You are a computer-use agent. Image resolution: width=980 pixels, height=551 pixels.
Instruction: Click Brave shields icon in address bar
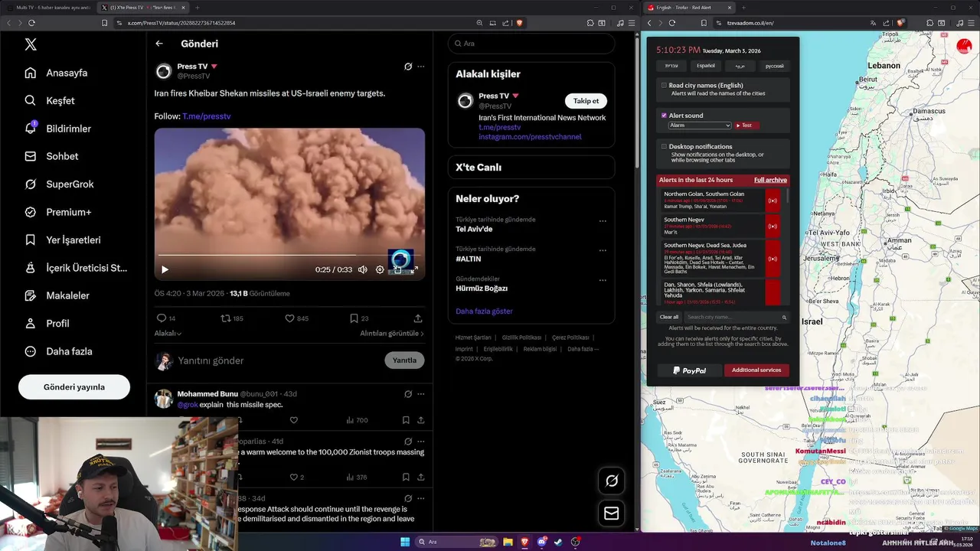point(520,23)
